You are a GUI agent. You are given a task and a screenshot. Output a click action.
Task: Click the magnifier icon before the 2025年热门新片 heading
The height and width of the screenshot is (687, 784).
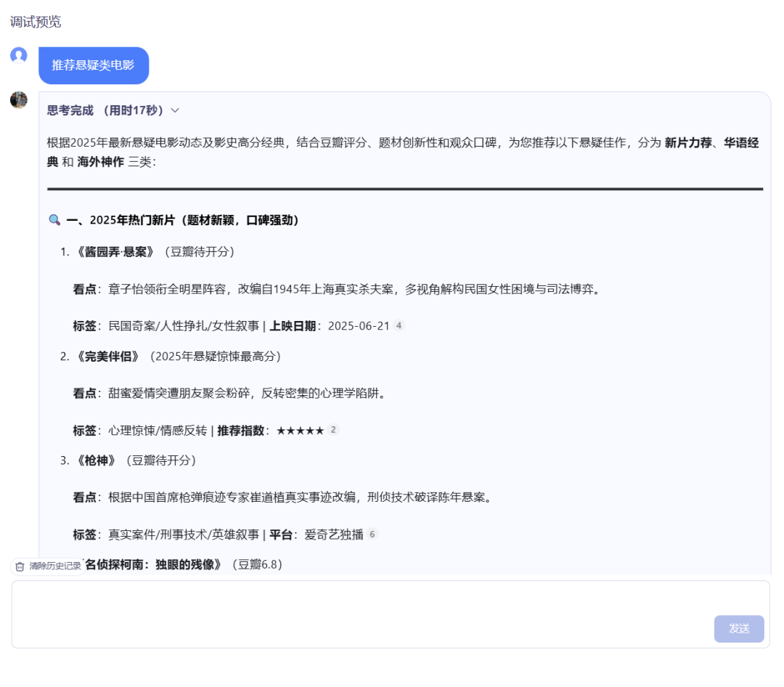point(54,219)
